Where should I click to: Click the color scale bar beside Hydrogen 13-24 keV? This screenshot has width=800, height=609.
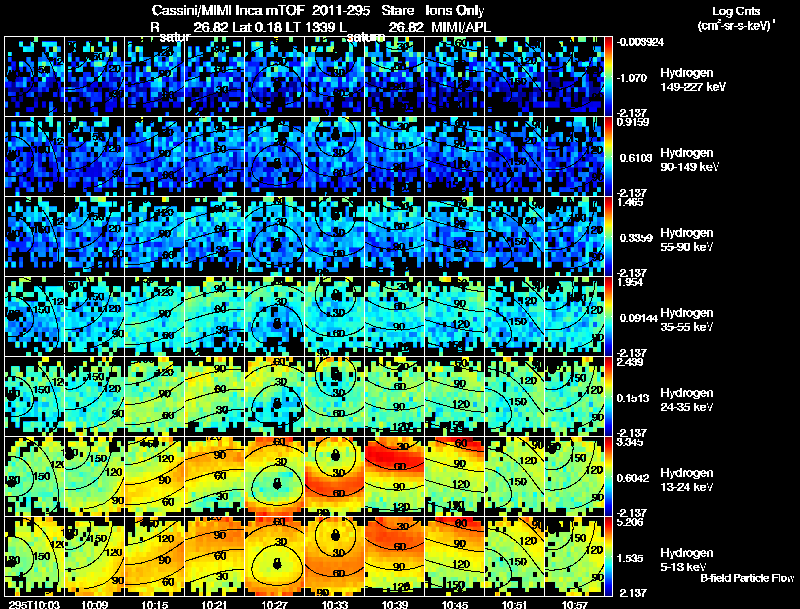tap(608, 476)
